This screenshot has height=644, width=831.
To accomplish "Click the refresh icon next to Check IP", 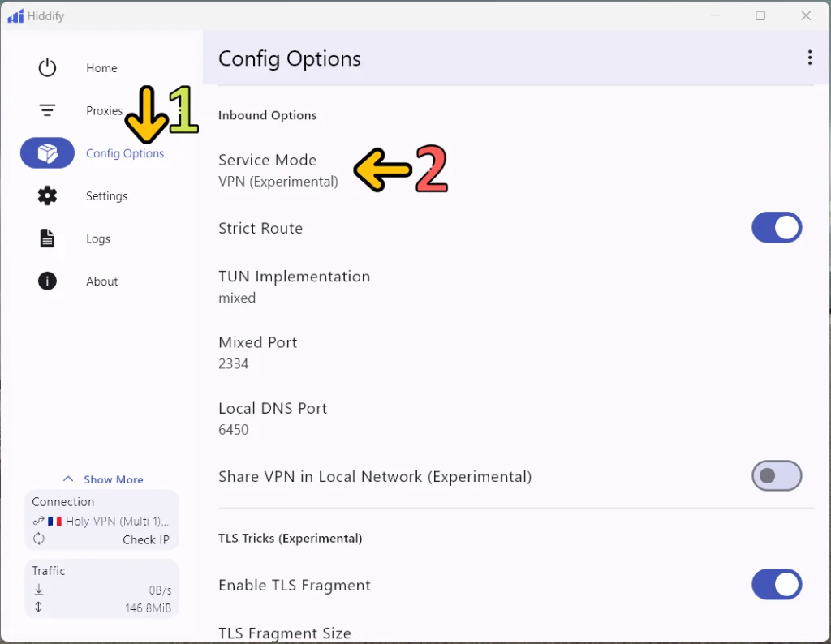I will click(38, 539).
